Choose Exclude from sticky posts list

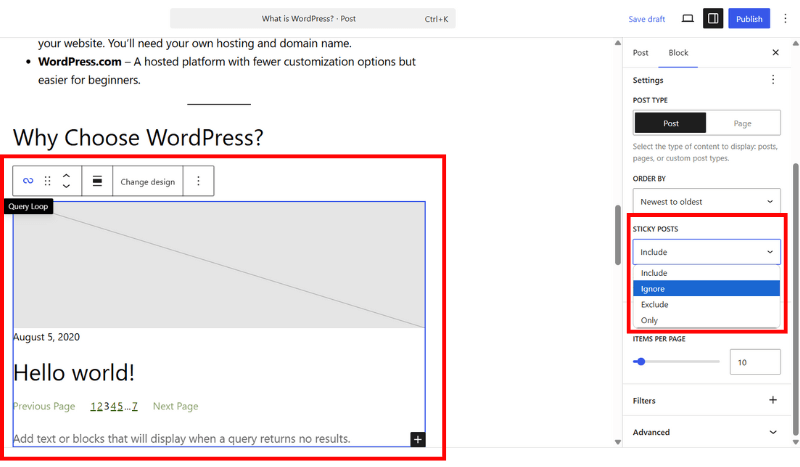[706, 305]
